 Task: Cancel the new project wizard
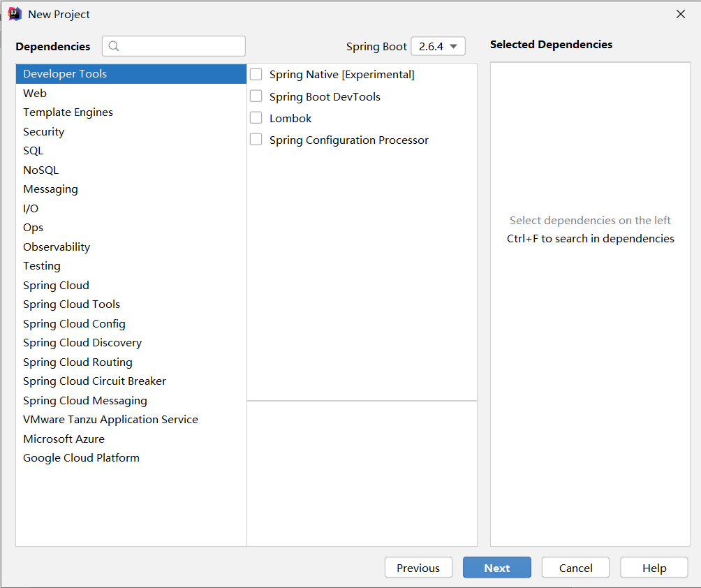tap(575, 568)
